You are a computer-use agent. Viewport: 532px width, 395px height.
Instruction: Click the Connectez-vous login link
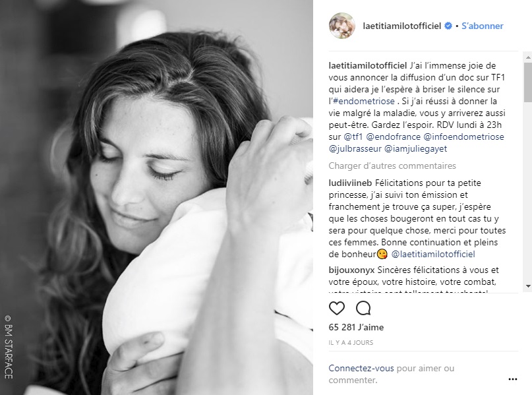pyautogui.click(x=361, y=368)
